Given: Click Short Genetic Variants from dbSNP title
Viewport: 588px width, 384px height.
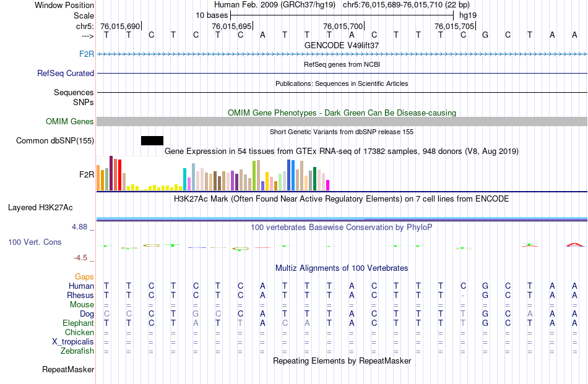Looking at the screenshot, I should point(342,132).
